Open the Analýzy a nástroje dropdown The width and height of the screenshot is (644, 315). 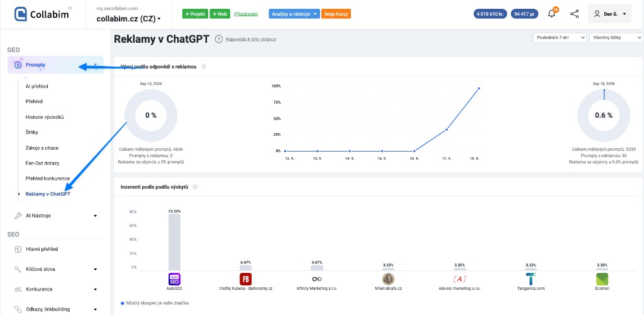(x=294, y=14)
